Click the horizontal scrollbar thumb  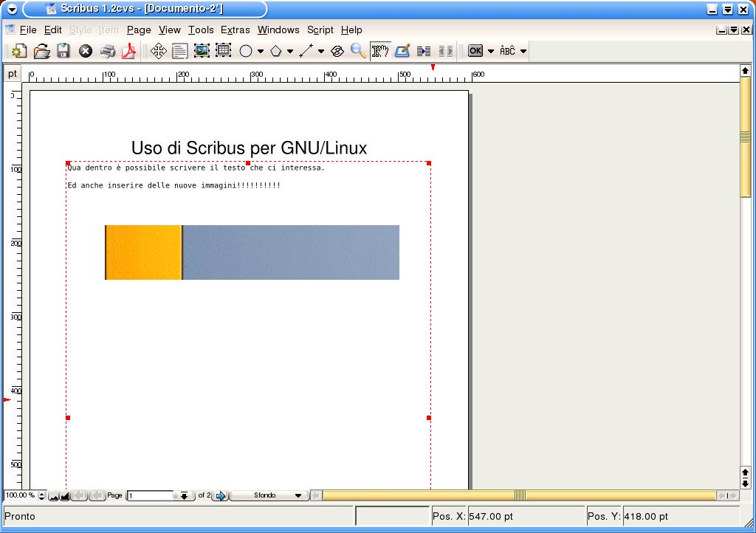(520, 495)
